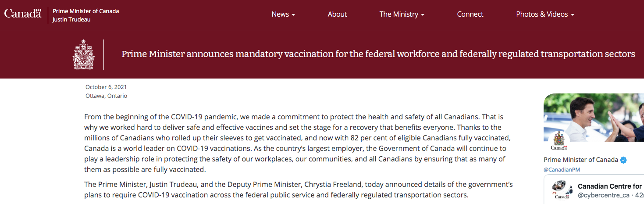Expand The Ministry dropdown menu

coord(402,14)
